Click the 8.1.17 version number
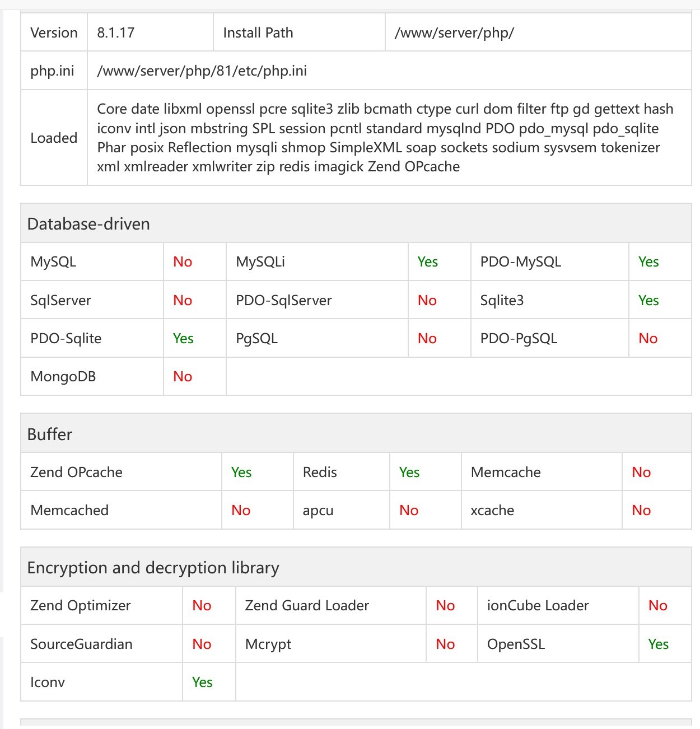Viewport: 700px width, 729px height. (x=116, y=33)
